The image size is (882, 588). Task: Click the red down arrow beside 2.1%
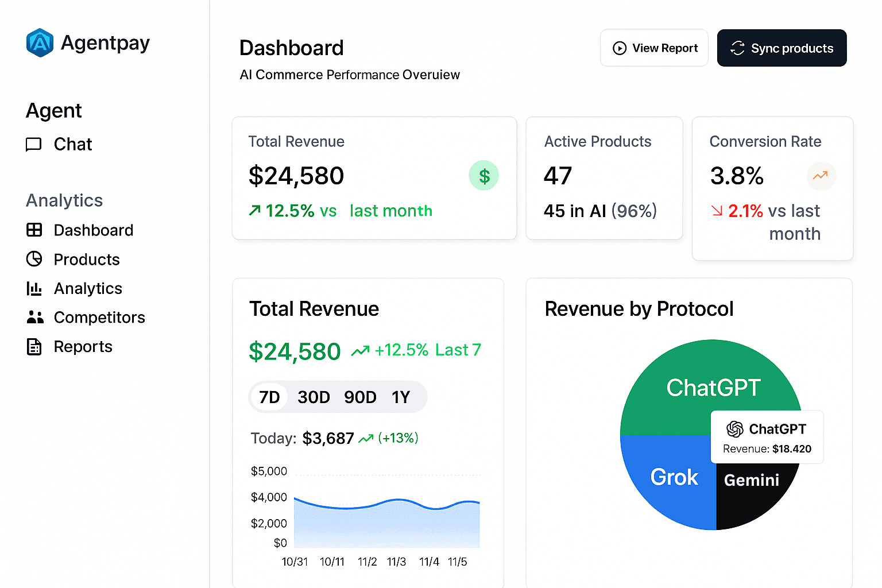pyautogui.click(x=717, y=211)
